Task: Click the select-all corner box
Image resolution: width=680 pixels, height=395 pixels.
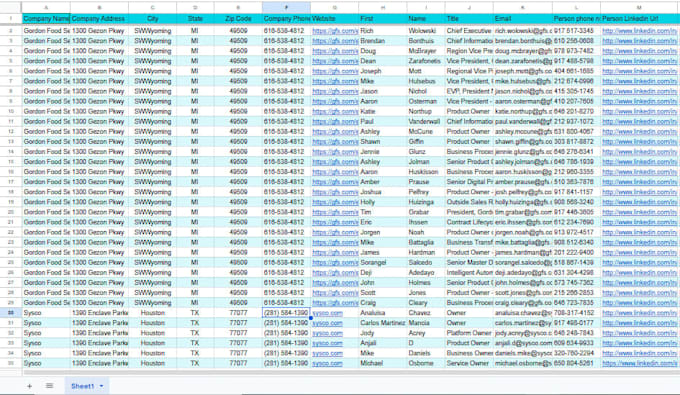Action: pos(11,7)
